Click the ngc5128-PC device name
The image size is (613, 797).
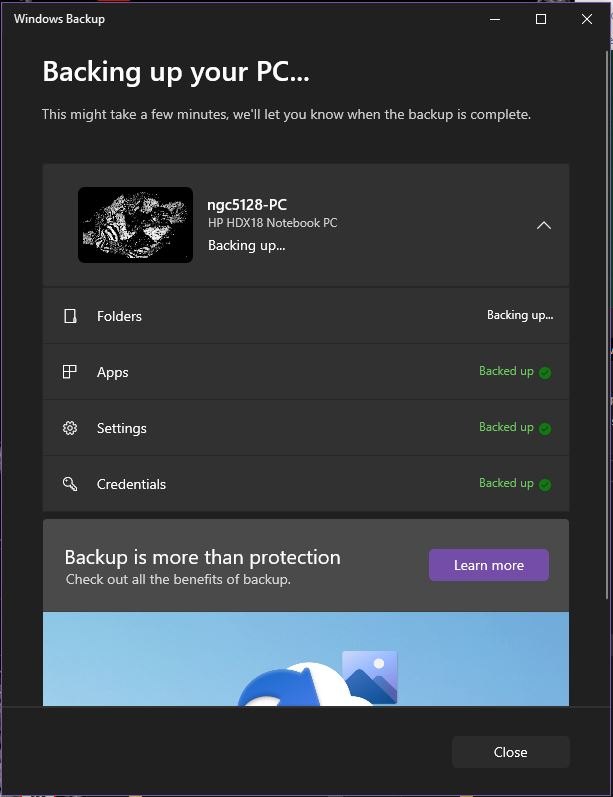[247, 205]
